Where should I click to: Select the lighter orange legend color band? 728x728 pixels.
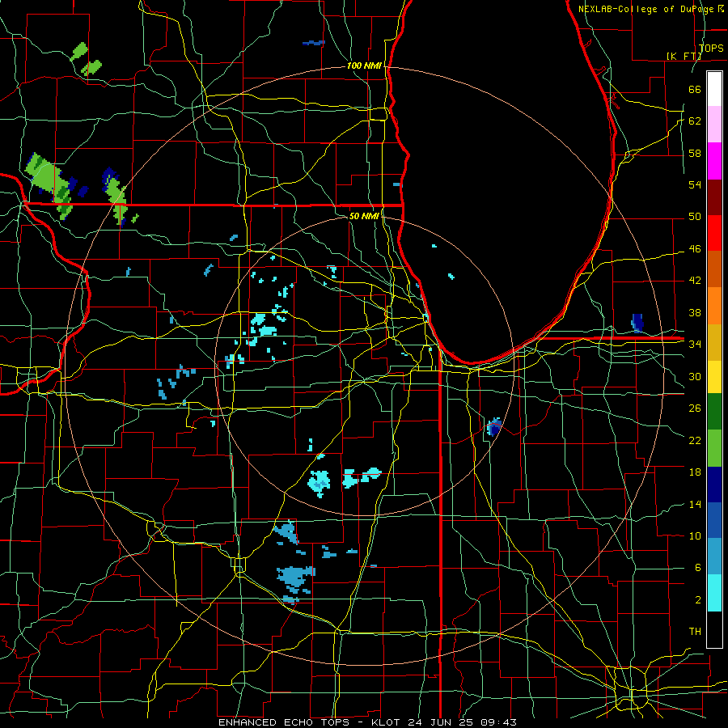click(714, 305)
